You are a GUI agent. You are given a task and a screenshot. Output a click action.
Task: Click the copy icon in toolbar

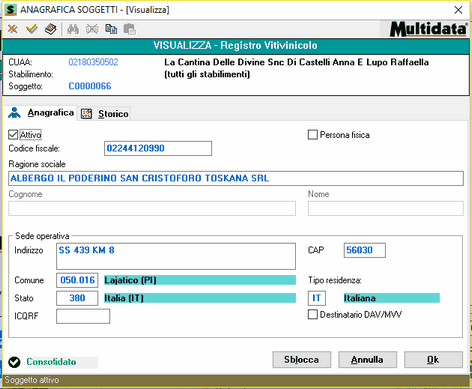[111, 29]
